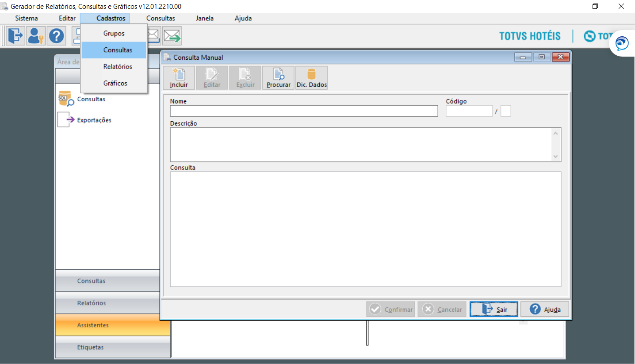This screenshot has height=364, width=635.
Task: Click the send mail envelope toolbar icon
Action: [172, 36]
